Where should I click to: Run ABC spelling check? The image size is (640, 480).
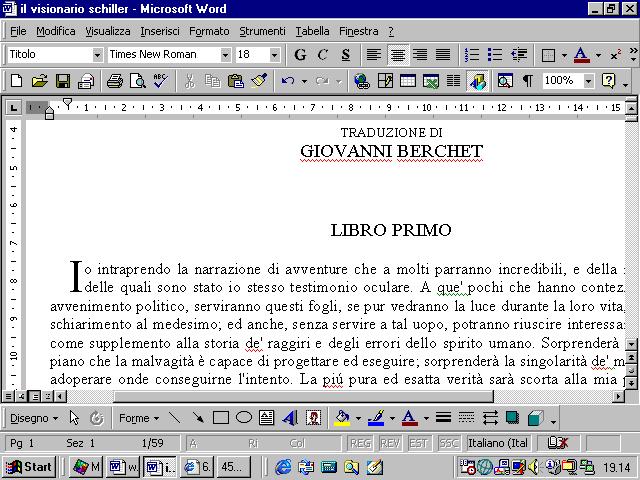pyautogui.click(x=160, y=81)
